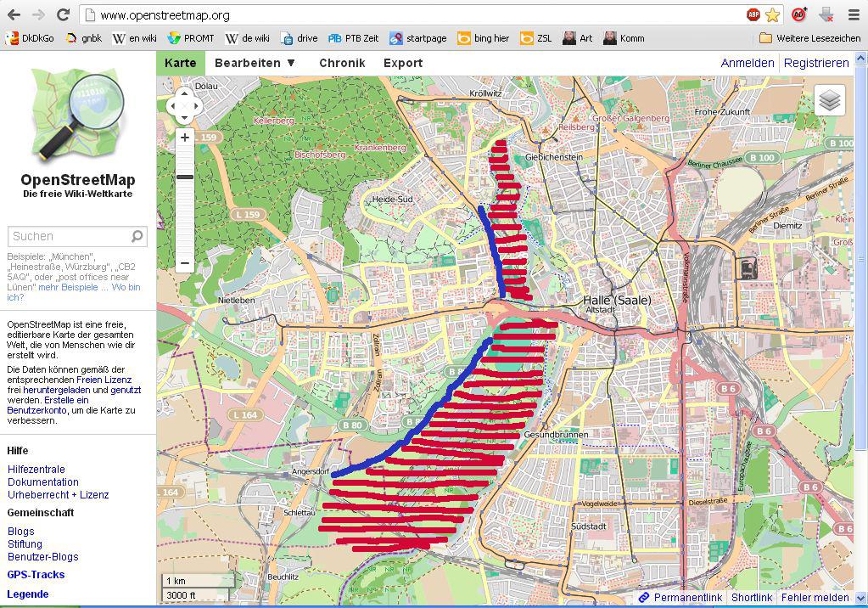The image size is (868, 608).
Task: Open the map layers switcher icon
Action: click(830, 100)
